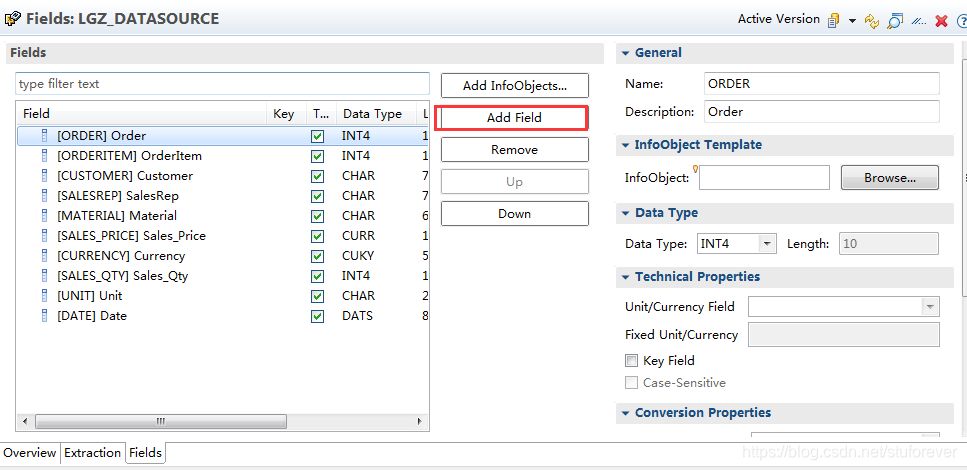Toggle the transfer checkbox for CURRENCY
The width and height of the screenshot is (967, 470).
tap(318, 256)
